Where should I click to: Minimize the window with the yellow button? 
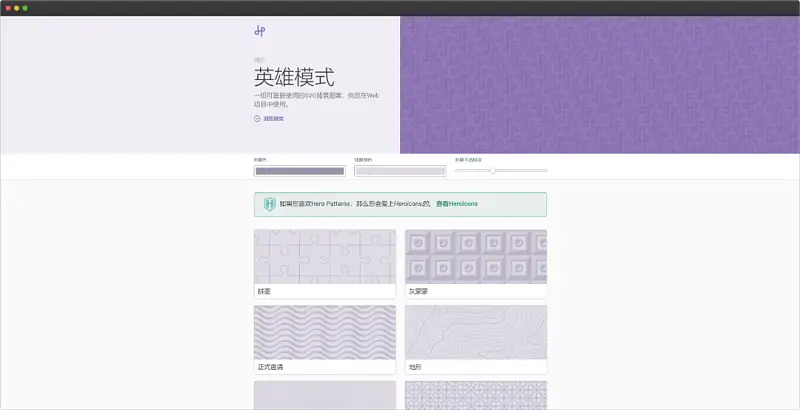(x=16, y=8)
